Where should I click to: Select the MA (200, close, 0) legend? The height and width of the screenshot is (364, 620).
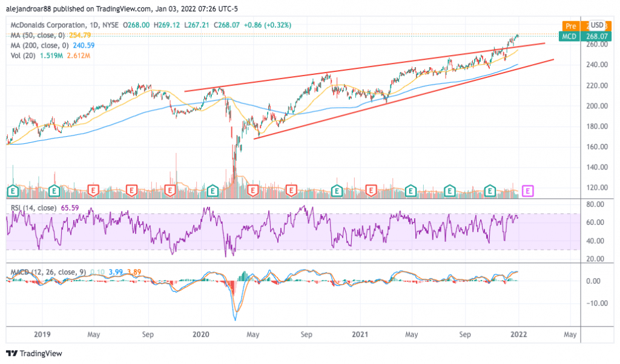39,45
